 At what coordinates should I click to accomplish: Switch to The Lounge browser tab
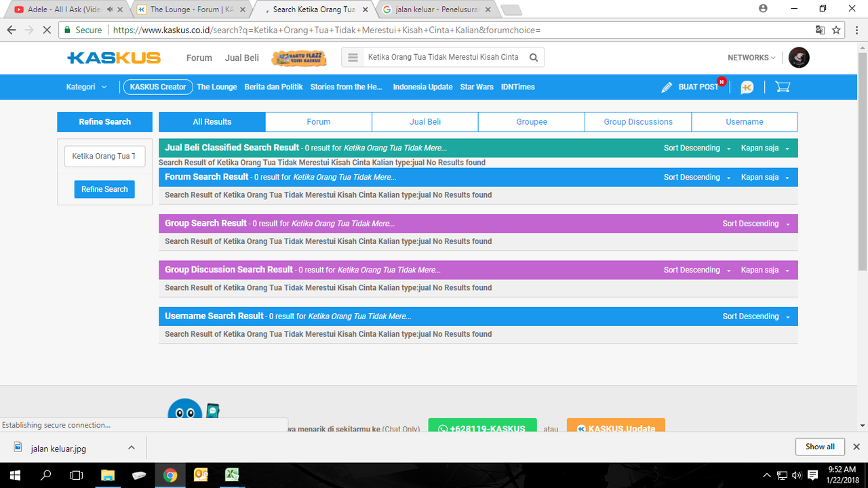tap(193, 9)
